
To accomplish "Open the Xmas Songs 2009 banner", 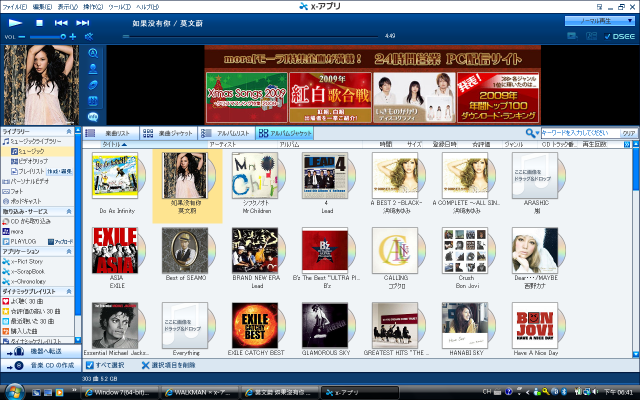I will (x=247, y=98).
